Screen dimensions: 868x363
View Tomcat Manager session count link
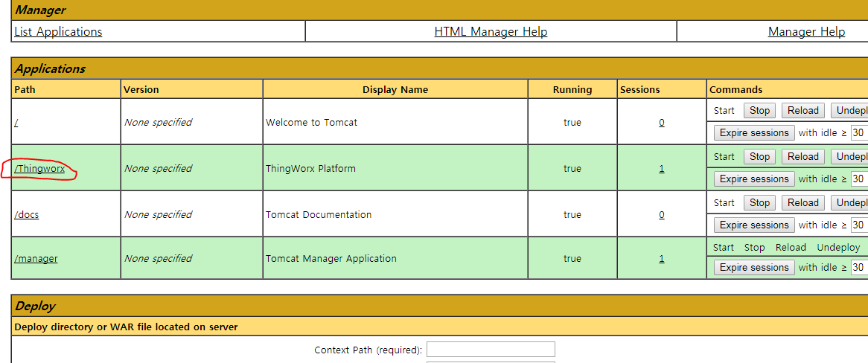(662, 258)
